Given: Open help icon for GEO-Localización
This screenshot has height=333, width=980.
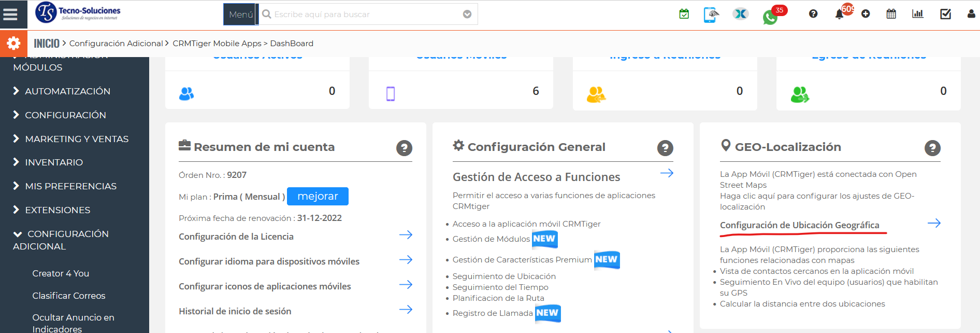Looking at the screenshot, I should [932, 148].
